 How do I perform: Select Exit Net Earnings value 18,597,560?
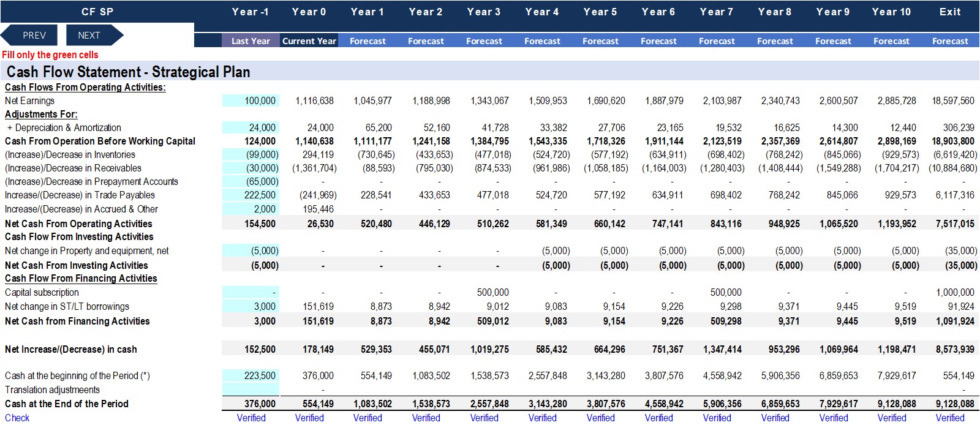tap(953, 100)
